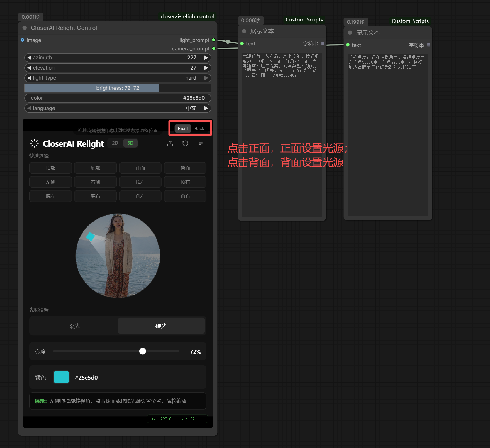
Task: Click the cyan light source marker on sphere
Action: coord(90,236)
